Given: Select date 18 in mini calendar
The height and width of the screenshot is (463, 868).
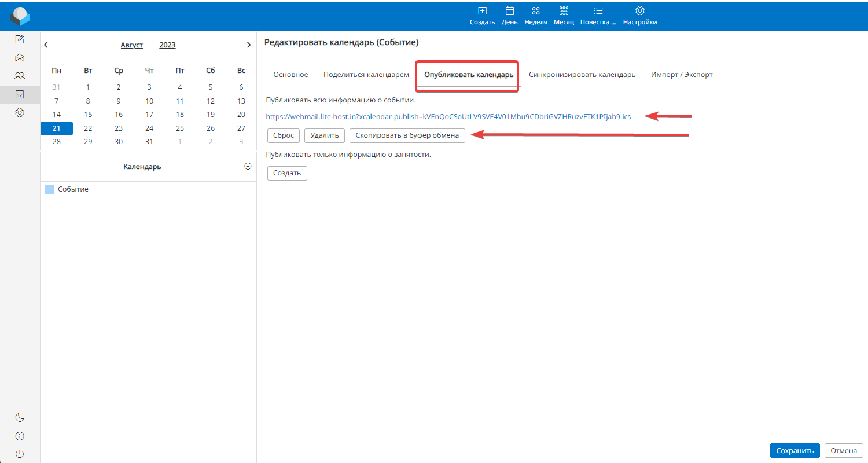Looking at the screenshot, I should click(x=180, y=115).
